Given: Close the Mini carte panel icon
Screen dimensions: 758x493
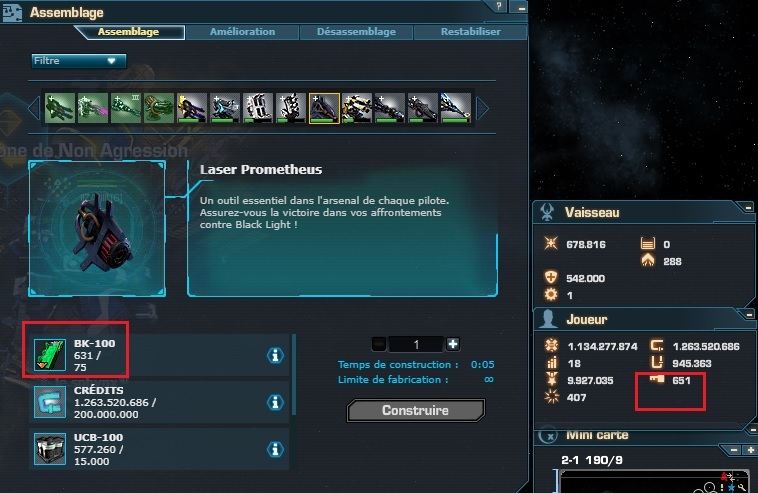Looking at the screenshot, I should tap(549, 436).
